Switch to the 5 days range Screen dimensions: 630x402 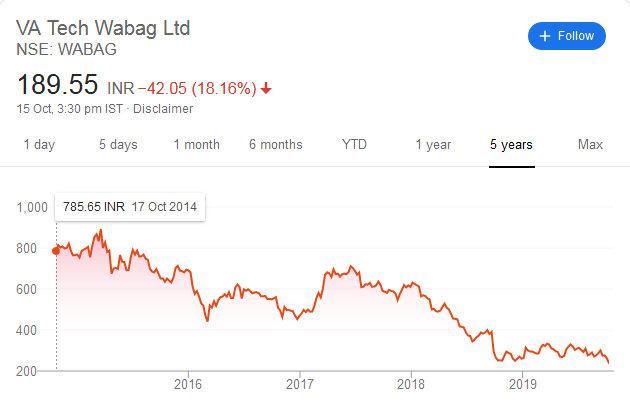(118, 145)
